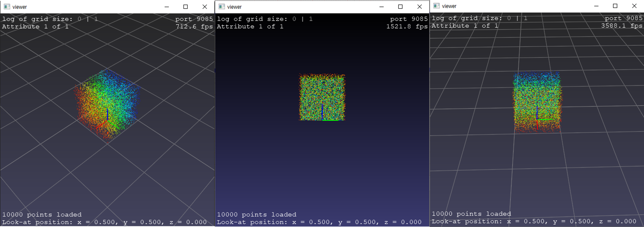The image size is (644, 227).
Task: Click the '712.6 fps' readout
Action: (194, 27)
